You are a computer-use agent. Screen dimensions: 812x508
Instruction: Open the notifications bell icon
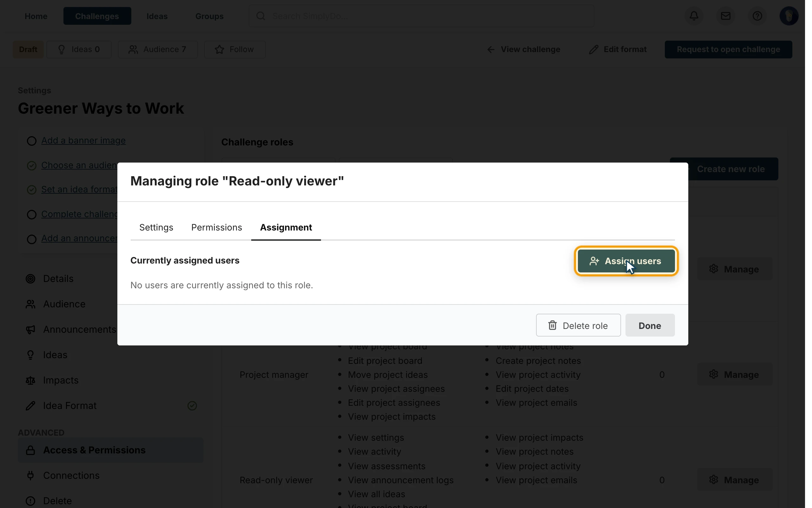694,16
